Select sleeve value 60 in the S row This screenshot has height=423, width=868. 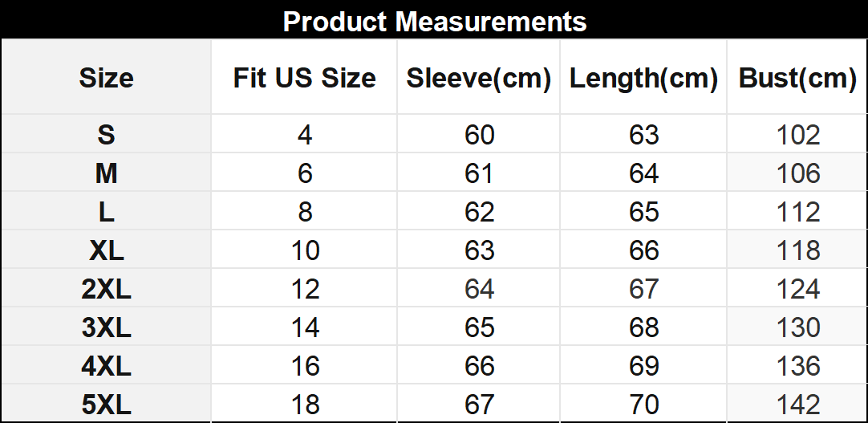click(x=480, y=135)
